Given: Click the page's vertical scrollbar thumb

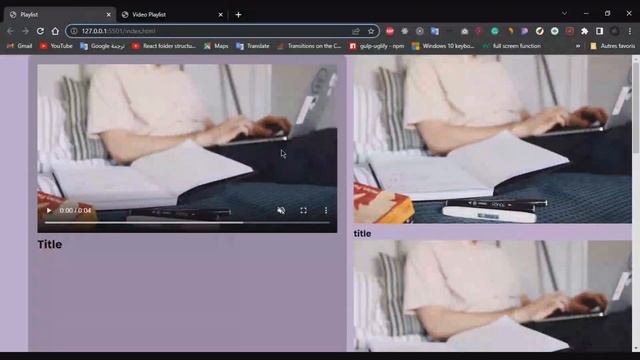Looking at the screenshot, I should (636, 108).
